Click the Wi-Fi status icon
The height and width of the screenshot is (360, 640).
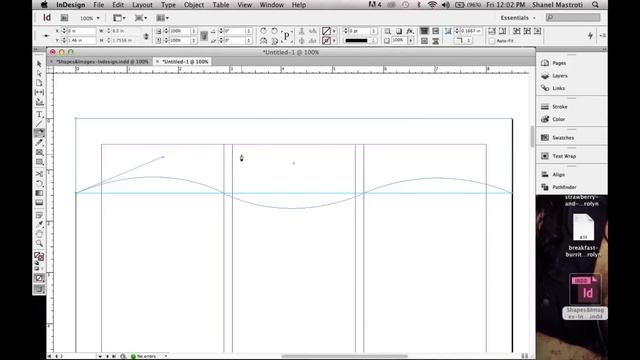click(432, 5)
